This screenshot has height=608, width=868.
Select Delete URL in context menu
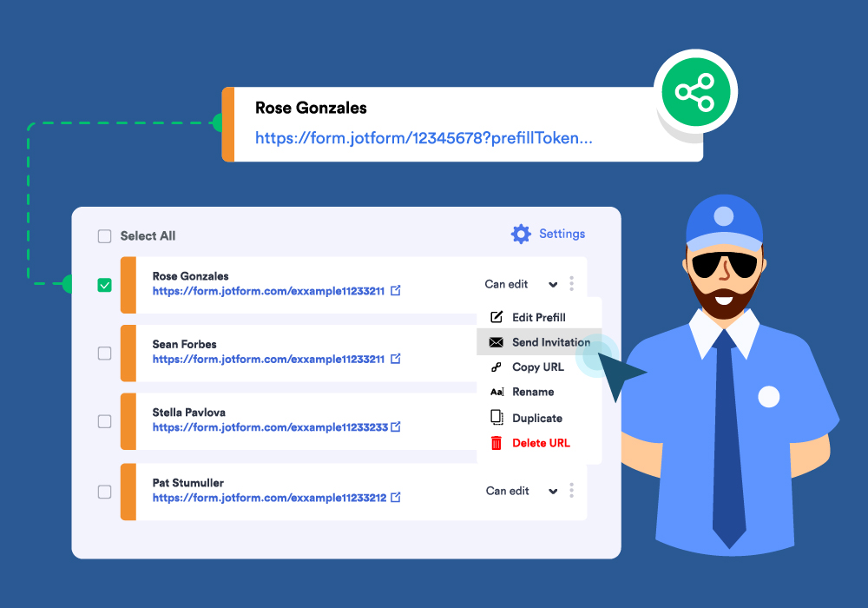click(x=540, y=443)
